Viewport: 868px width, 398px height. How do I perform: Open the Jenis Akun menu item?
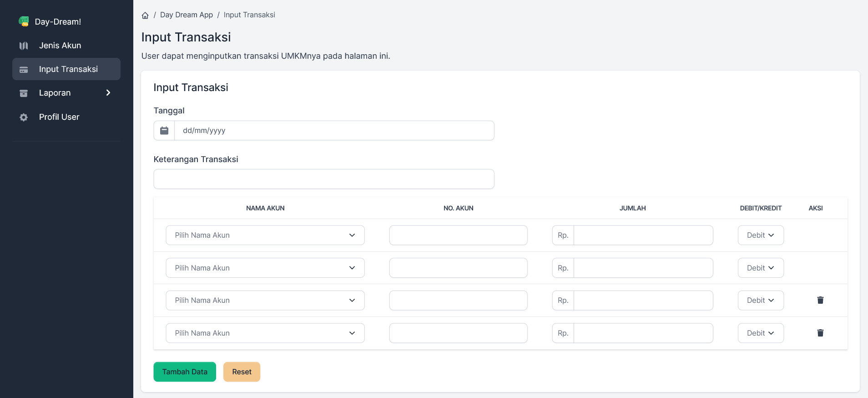pyautogui.click(x=66, y=46)
